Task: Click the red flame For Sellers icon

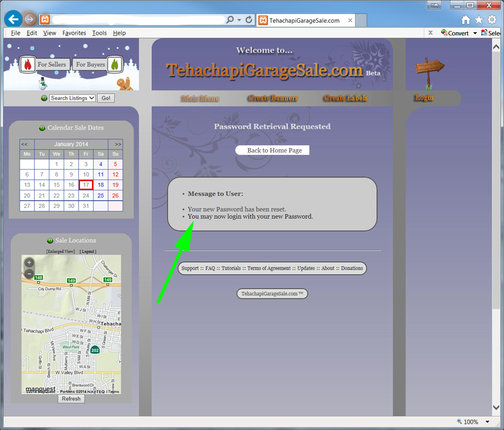Action: click(28, 65)
